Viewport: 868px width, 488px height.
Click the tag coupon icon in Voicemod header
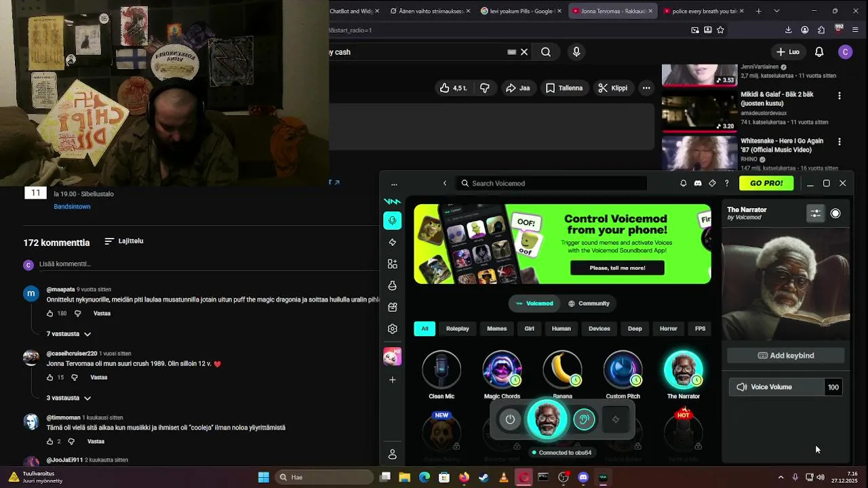(x=712, y=183)
